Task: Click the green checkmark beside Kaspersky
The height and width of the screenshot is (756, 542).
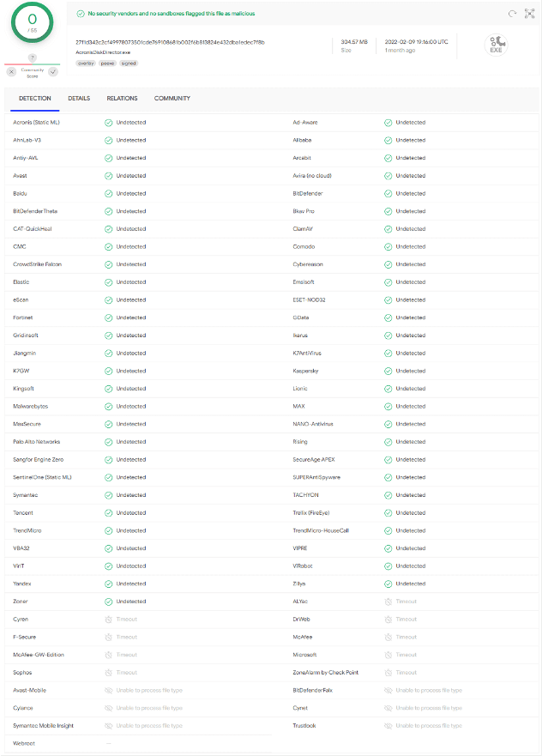Action: click(x=388, y=371)
